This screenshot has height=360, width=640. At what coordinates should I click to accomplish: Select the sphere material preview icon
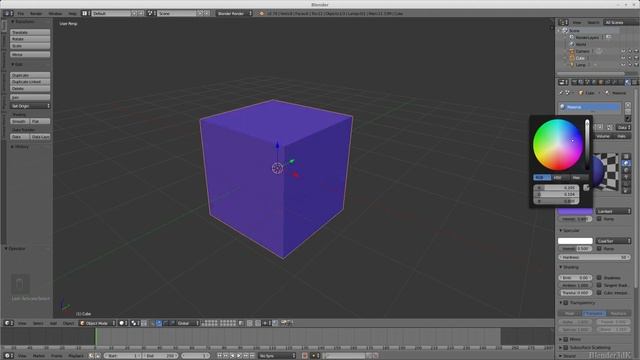(x=627, y=163)
